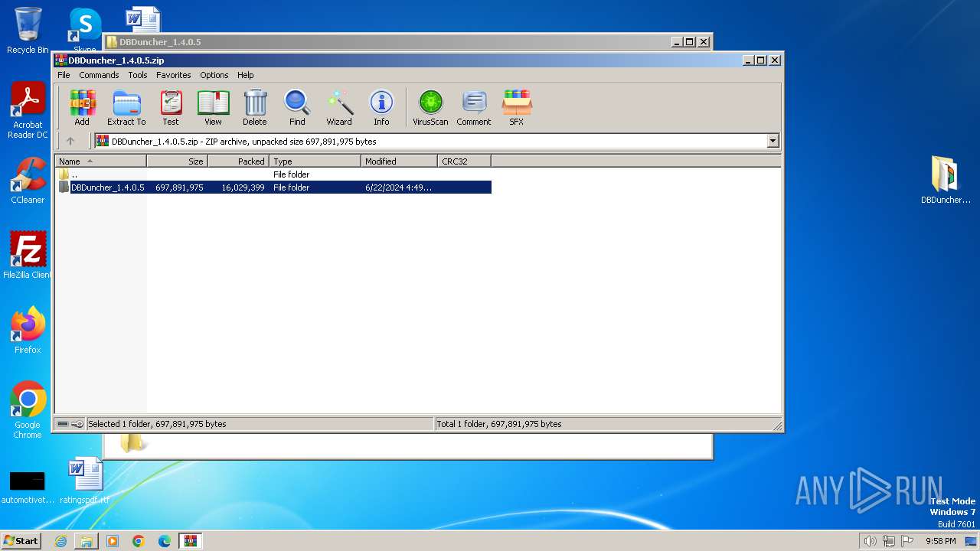Select the Firefox desktop shortcut
The image size is (980, 551).
(28, 331)
